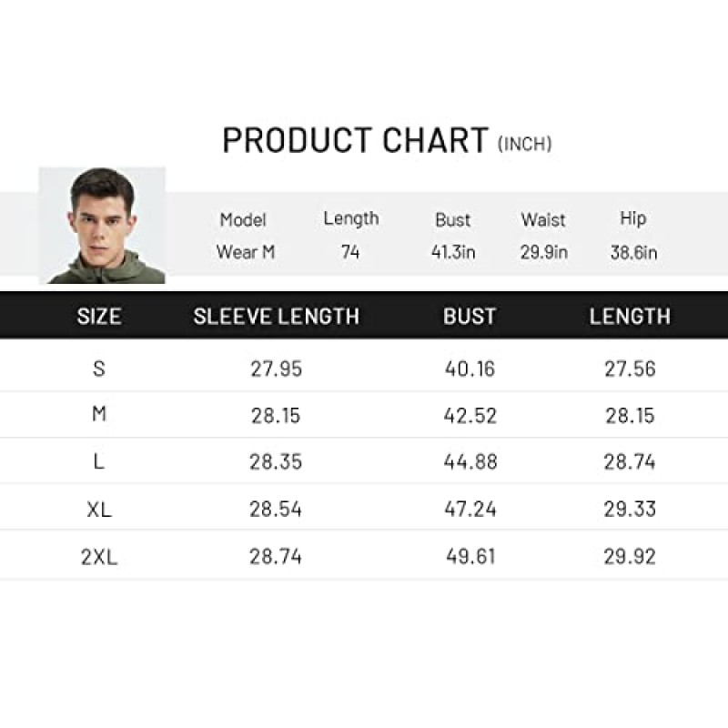The width and height of the screenshot is (728, 728).
Task: Click the SIZE column header
Action: click(x=99, y=316)
